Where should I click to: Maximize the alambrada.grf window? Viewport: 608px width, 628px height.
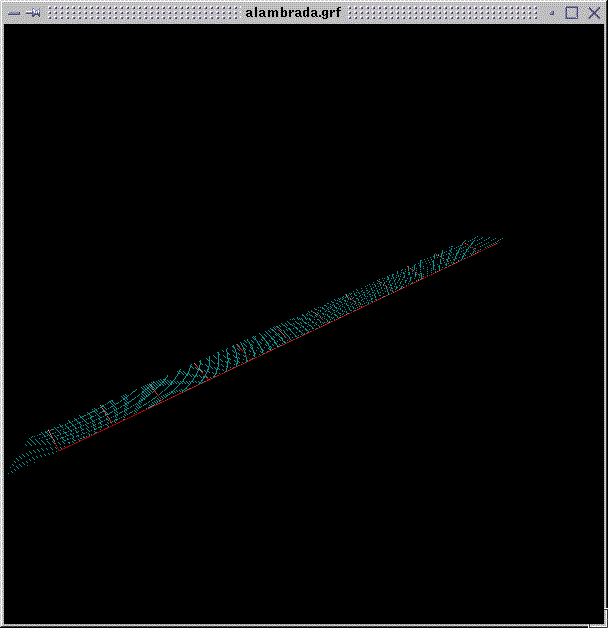(572, 13)
